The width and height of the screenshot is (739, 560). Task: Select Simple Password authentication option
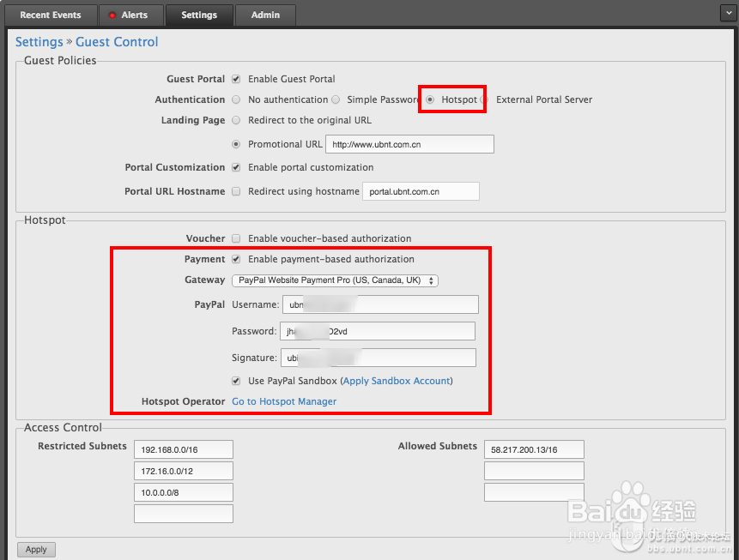(x=336, y=99)
